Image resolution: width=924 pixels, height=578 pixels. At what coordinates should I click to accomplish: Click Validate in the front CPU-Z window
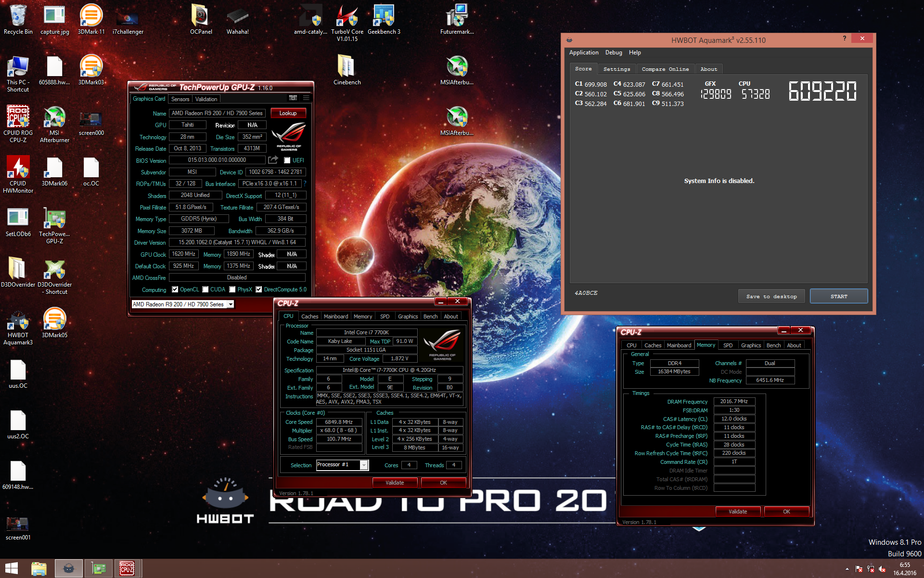coord(395,483)
